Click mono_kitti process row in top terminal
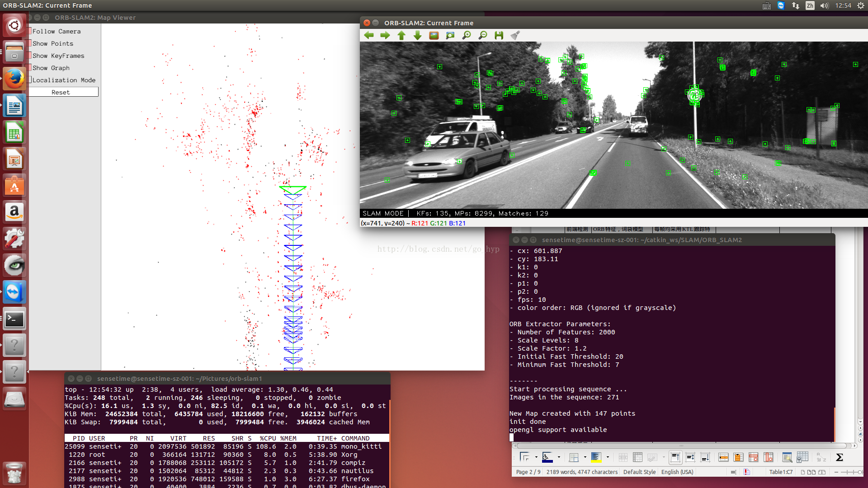 coord(226,446)
